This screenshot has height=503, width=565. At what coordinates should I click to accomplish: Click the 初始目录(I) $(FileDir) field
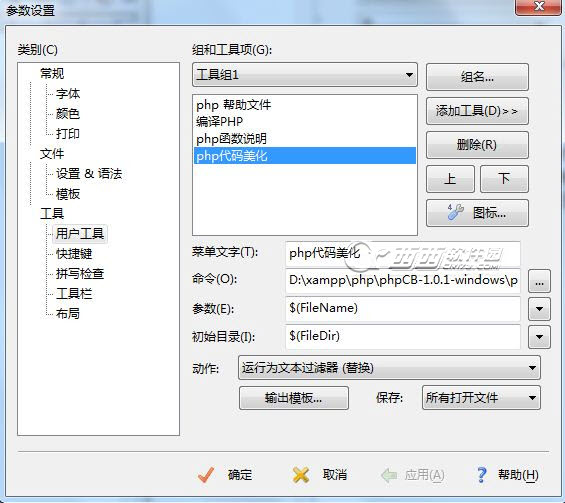(403, 337)
